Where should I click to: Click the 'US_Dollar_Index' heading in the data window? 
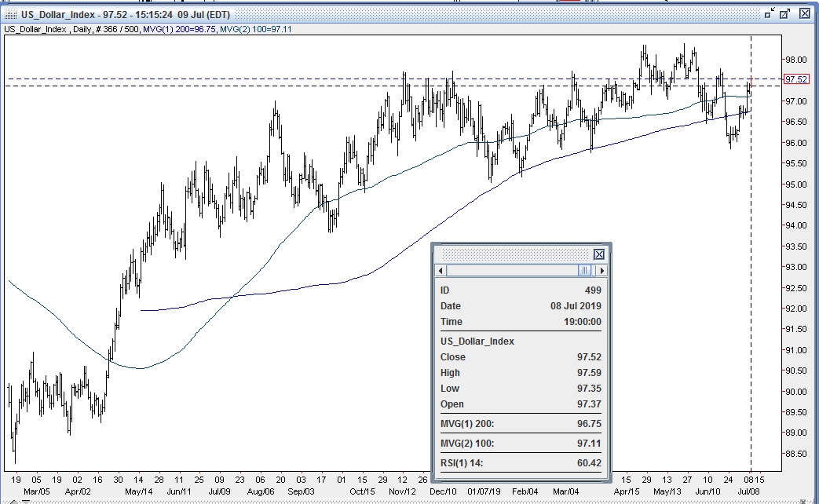[477, 341]
